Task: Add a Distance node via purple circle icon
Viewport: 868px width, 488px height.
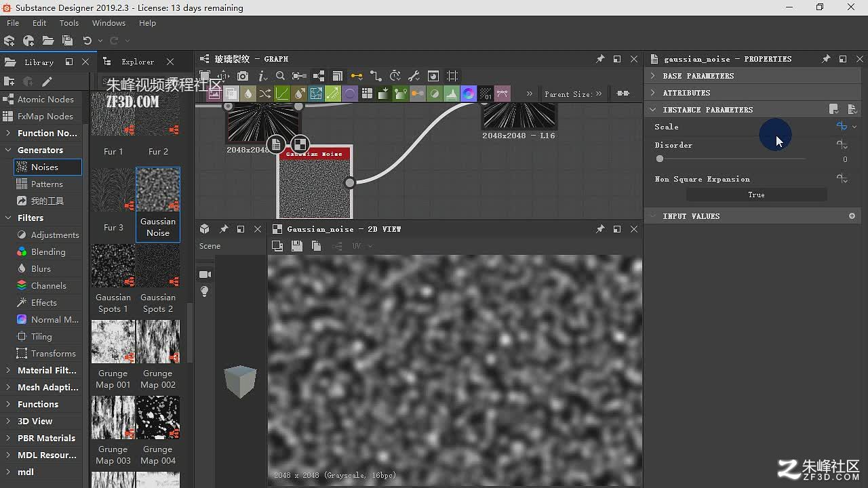Action: [350, 94]
